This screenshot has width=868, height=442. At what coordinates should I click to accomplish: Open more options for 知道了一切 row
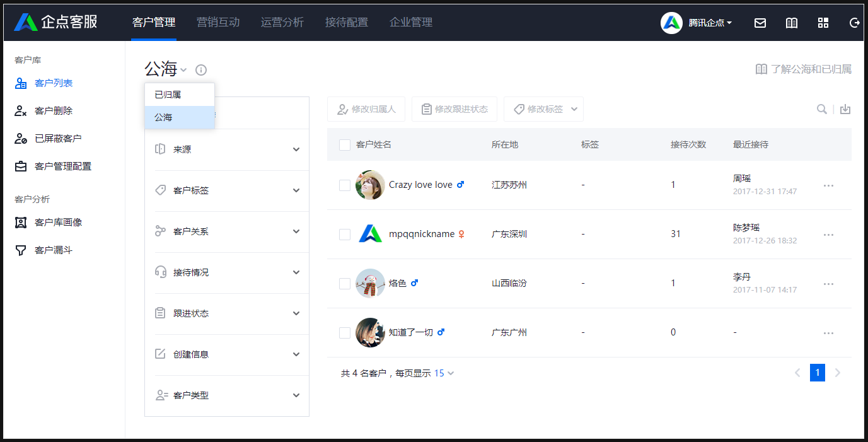(828, 333)
